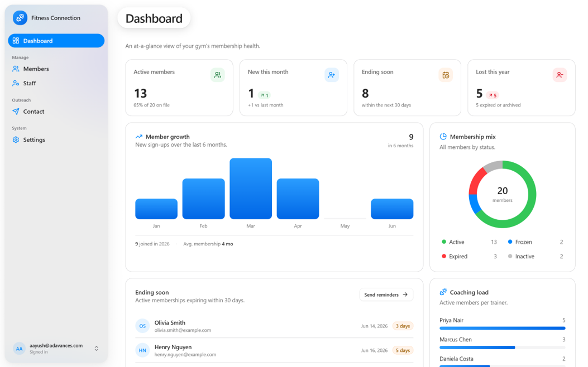Open the New this month card

click(293, 88)
